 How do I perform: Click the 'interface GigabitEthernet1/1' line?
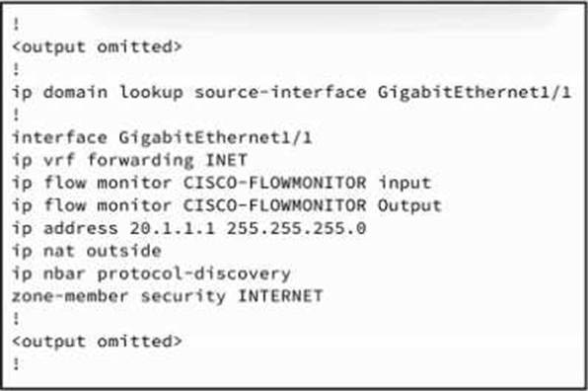[x=162, y=137]
